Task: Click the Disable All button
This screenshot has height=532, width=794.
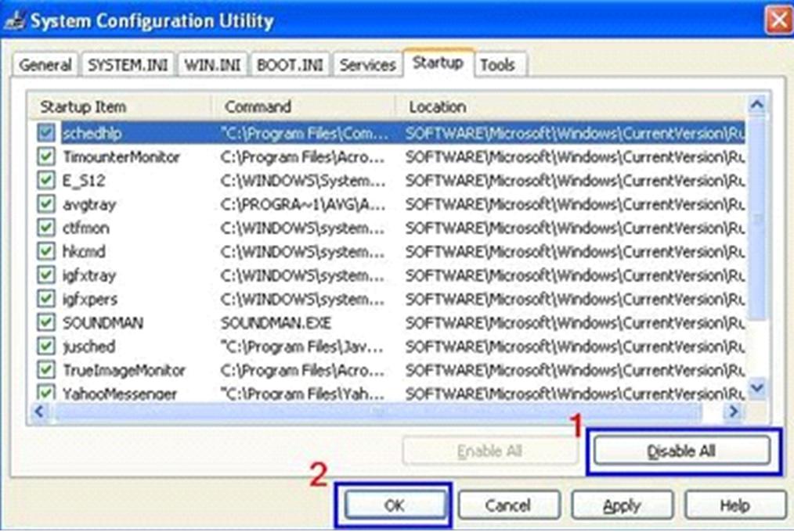Action: 681,451
